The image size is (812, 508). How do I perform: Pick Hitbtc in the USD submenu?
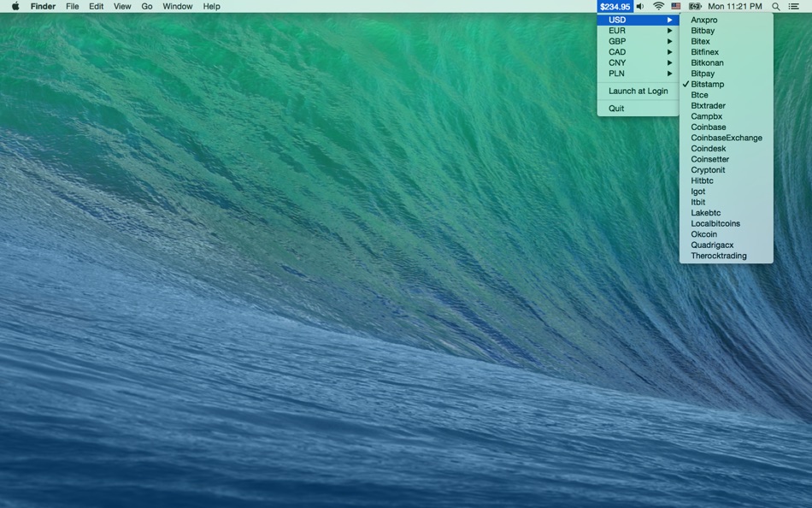[726, 180]
